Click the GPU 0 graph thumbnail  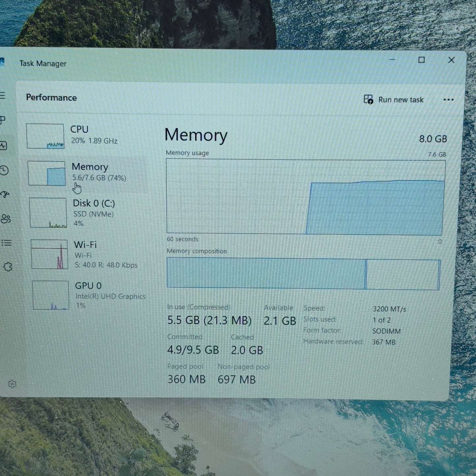[x=51, y=295]
